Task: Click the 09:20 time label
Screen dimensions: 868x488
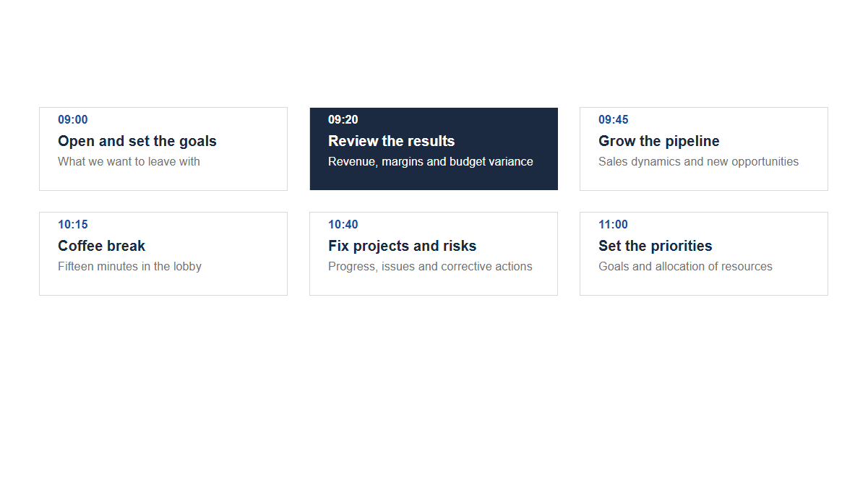Action: [343, 120]
